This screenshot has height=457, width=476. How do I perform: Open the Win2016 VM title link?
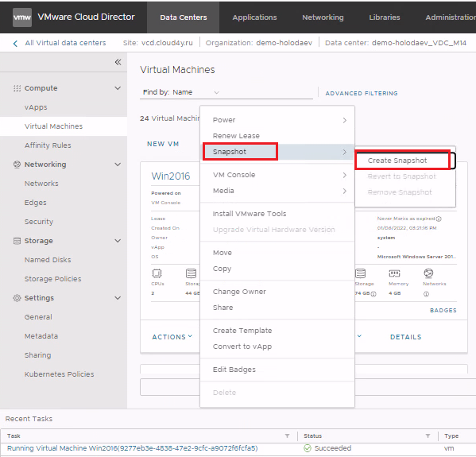pos(171,176)
